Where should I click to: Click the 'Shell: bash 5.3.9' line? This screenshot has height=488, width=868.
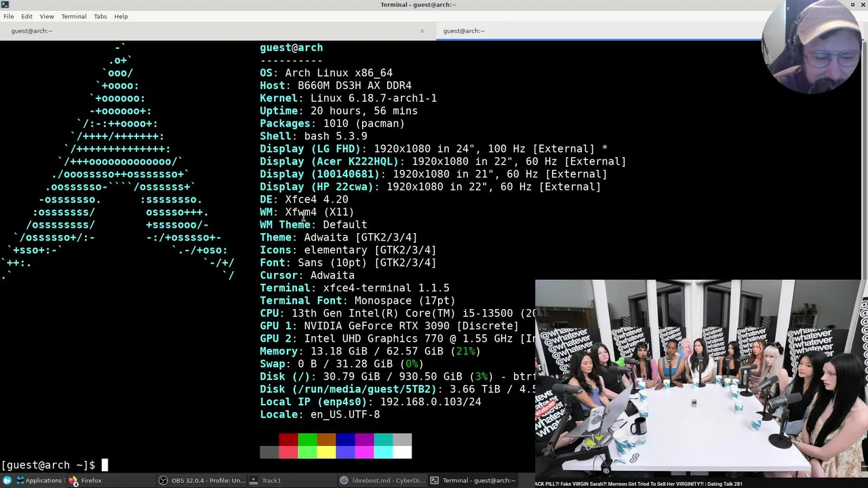tap(313, 136)
